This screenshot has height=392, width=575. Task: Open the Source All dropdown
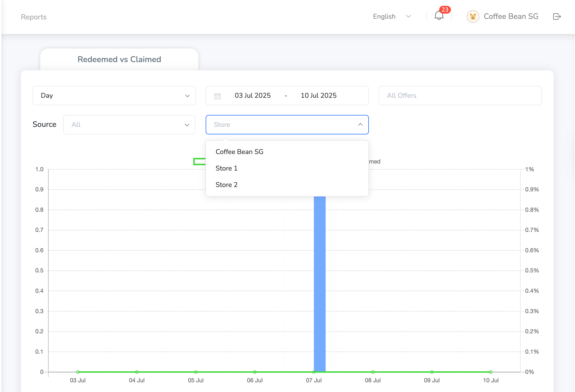(129, 125)
